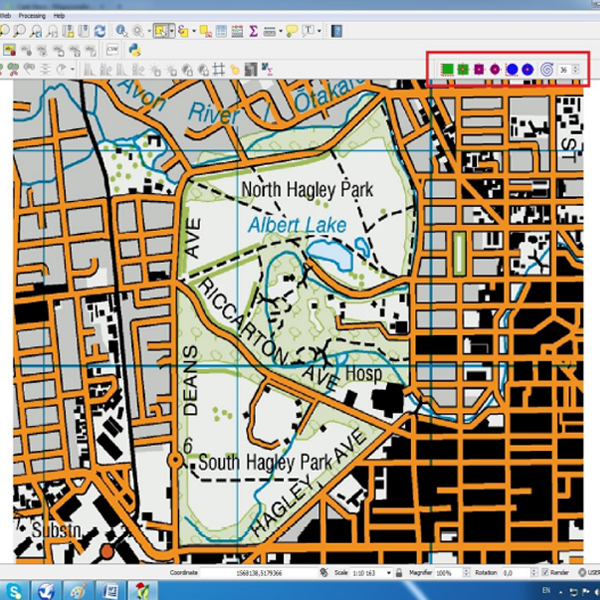Toggle the scale lock icon
The height and width of the screenshot is (600, 600).
tap(398, 573)
